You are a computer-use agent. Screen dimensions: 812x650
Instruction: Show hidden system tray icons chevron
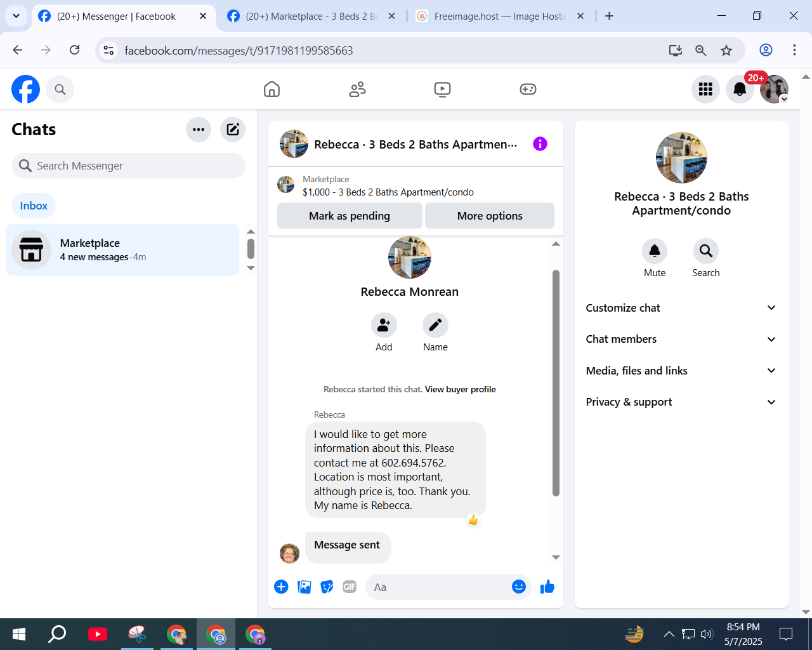point(669,634)
